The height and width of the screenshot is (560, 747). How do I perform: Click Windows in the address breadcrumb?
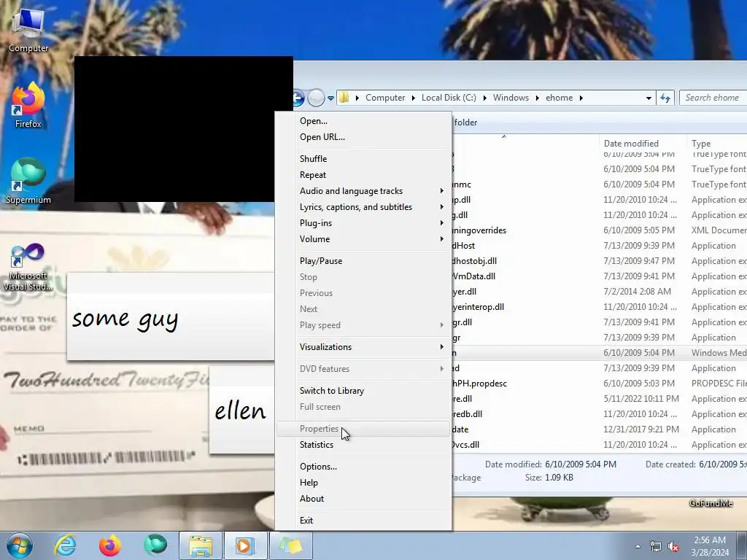[511, 98]
